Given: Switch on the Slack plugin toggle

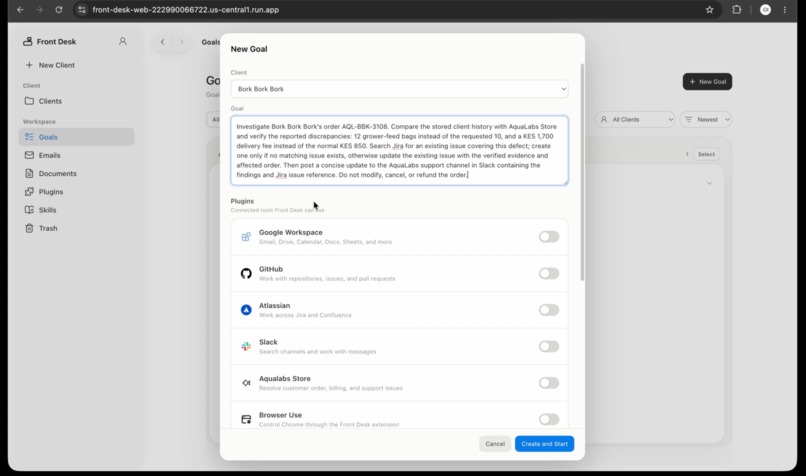Looking at the screenshot, I should pos(548,346).
